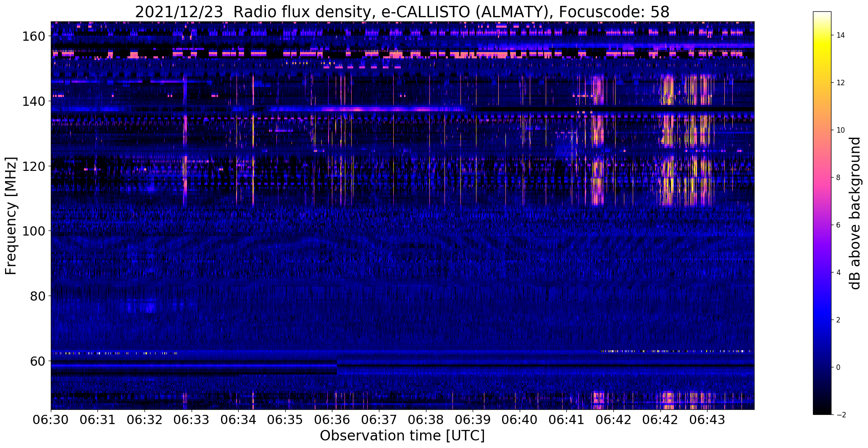Click the 06:40 time tick label
The width and height of the screenshot is (868, 448).
coord(520,419)
